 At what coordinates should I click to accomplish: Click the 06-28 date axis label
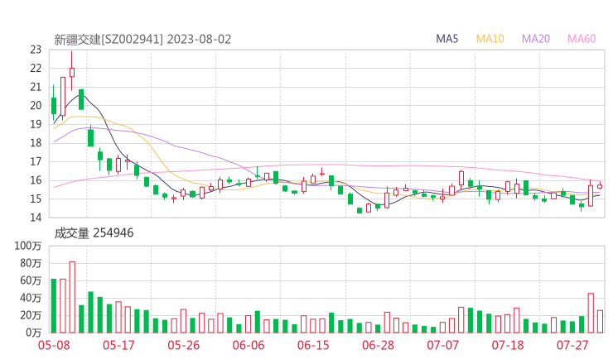click(x=378, y=345)
